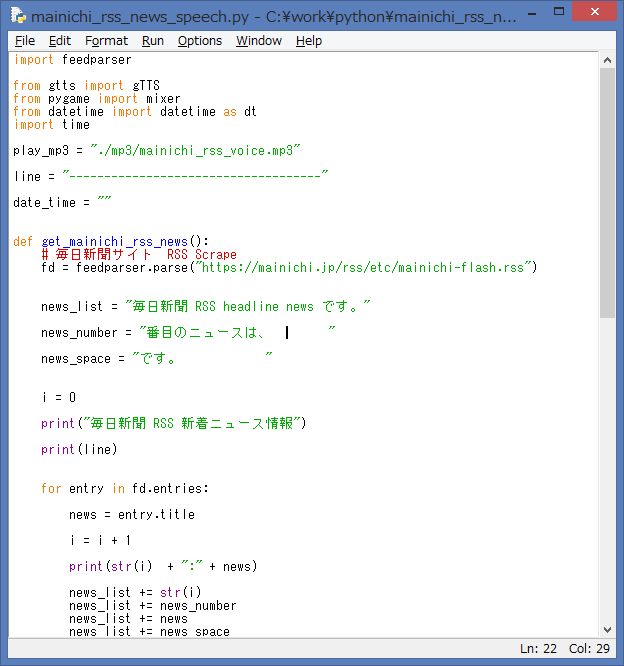Screen dimensions: 624x666
Task: Click the Col: 29 status indicator
Action: (588, 649)
